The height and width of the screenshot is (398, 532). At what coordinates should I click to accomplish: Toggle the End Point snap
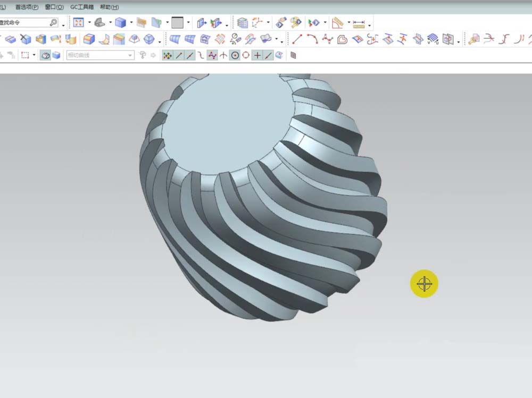click(x=179, y=55)
